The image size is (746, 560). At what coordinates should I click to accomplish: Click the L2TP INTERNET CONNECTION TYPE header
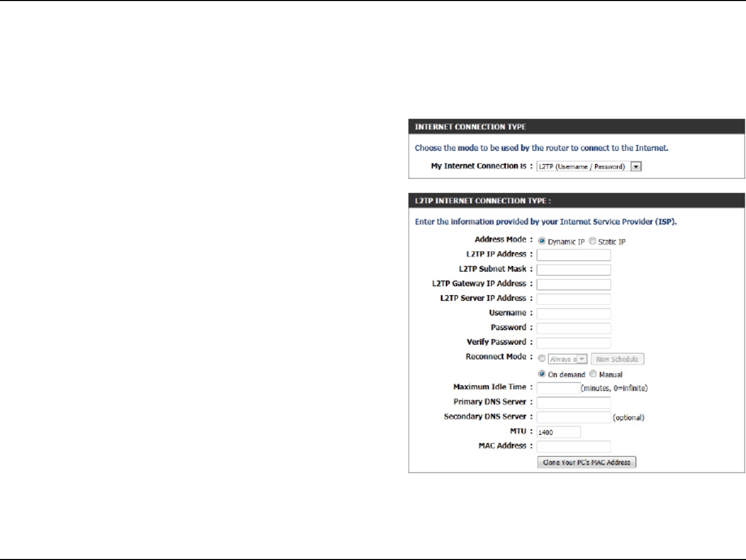pos(483,201)
